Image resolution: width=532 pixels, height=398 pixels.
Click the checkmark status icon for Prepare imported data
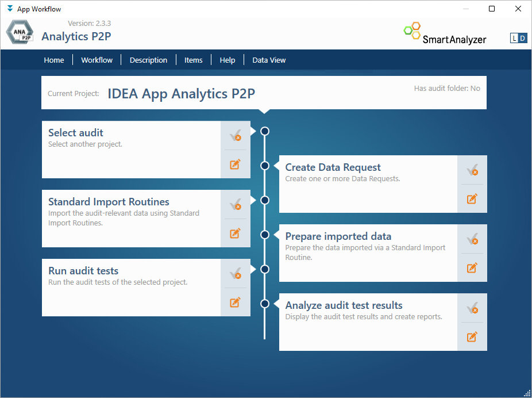pyautogui.click(x=472, y=239)
